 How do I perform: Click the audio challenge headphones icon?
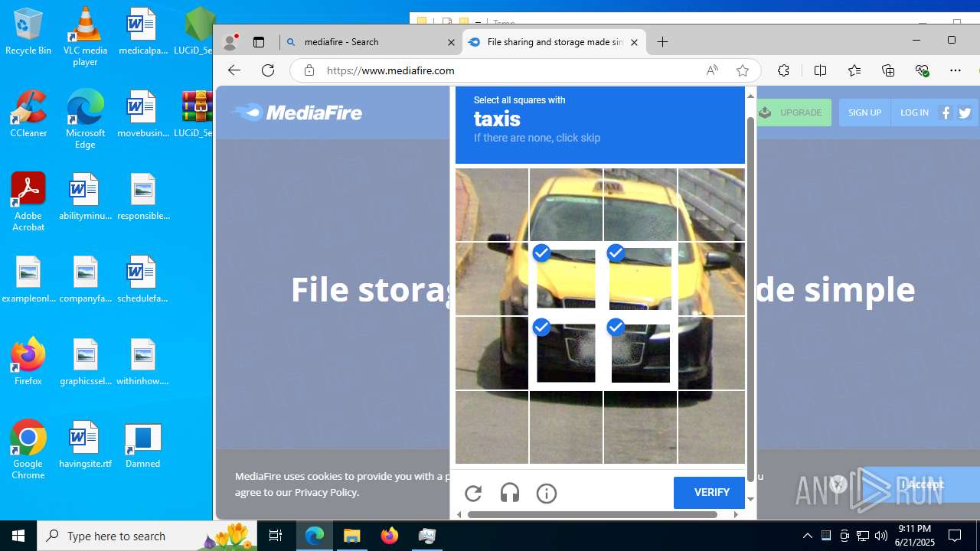(x=510, y=494)
